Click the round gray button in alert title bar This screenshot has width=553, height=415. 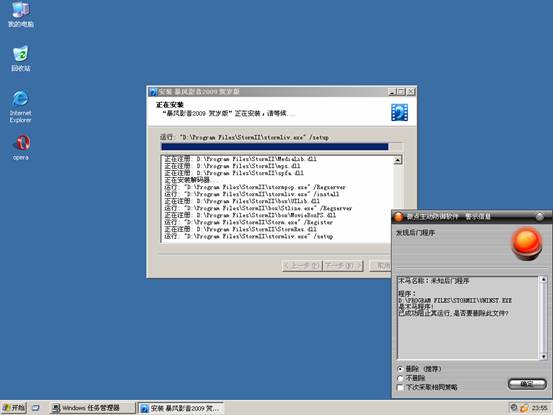(x=540, y=216)
